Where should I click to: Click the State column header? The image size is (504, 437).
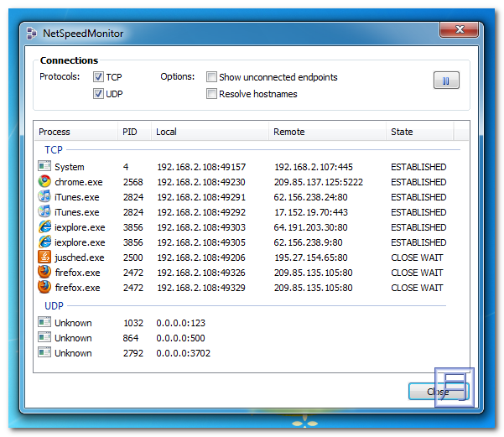pyautogui.click(x=418, y=132)
